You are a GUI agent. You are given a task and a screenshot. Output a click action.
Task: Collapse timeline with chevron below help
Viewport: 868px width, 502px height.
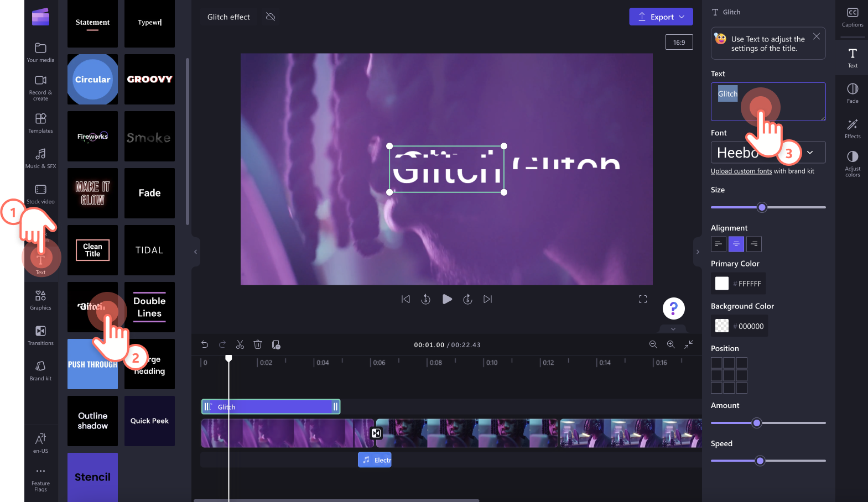point(673,329)
